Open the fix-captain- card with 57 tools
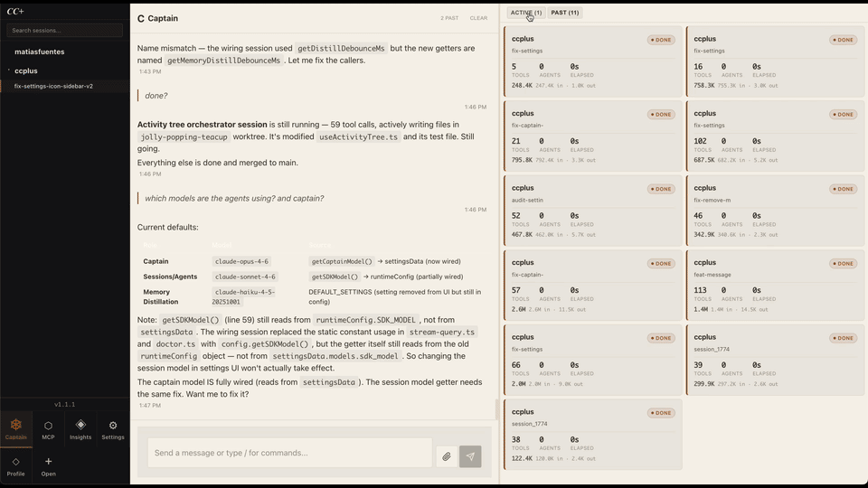868x488 pixels. [x=593, y=285]
